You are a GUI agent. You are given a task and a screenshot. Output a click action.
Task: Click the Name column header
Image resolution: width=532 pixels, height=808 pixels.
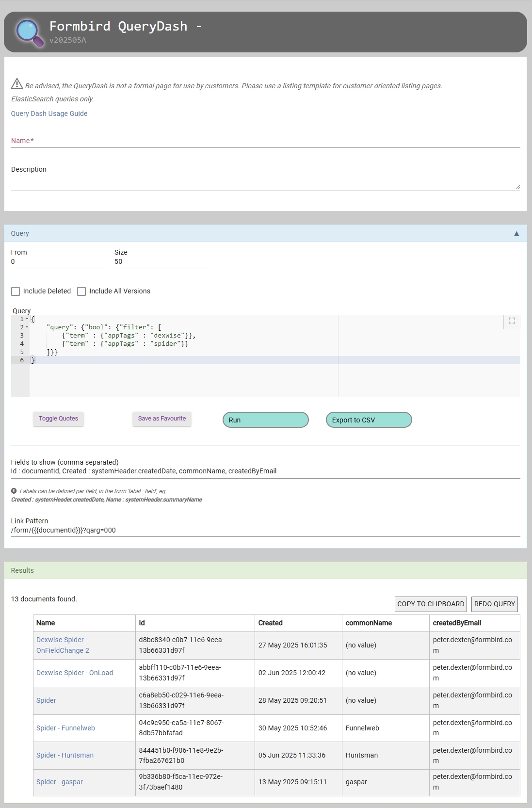click(84, 623)
